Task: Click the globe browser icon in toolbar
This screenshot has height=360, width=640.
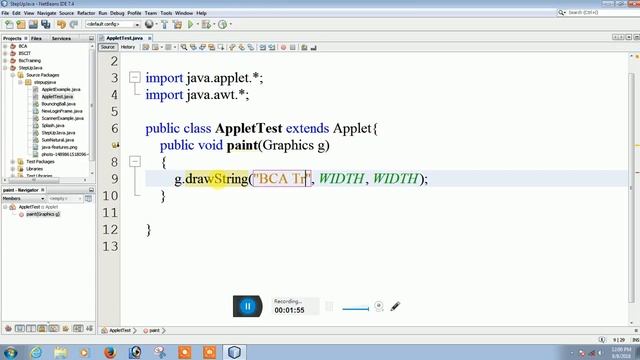Action: click(149, 24)
